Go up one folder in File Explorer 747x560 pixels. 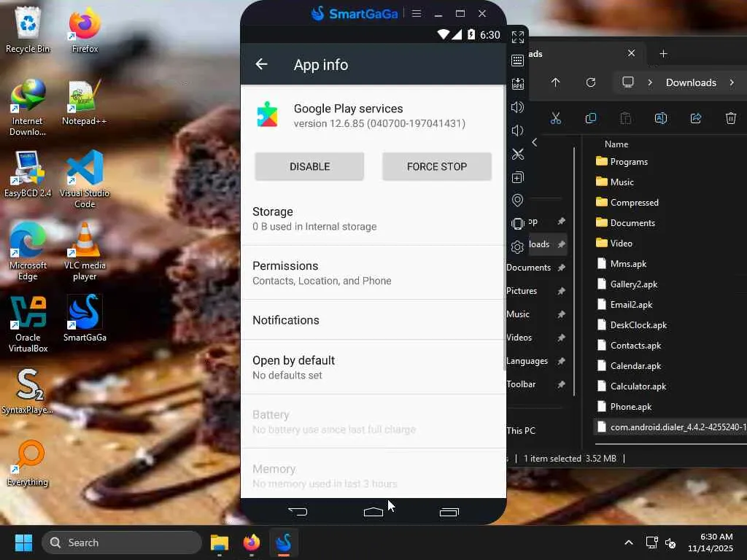point(555,82)
